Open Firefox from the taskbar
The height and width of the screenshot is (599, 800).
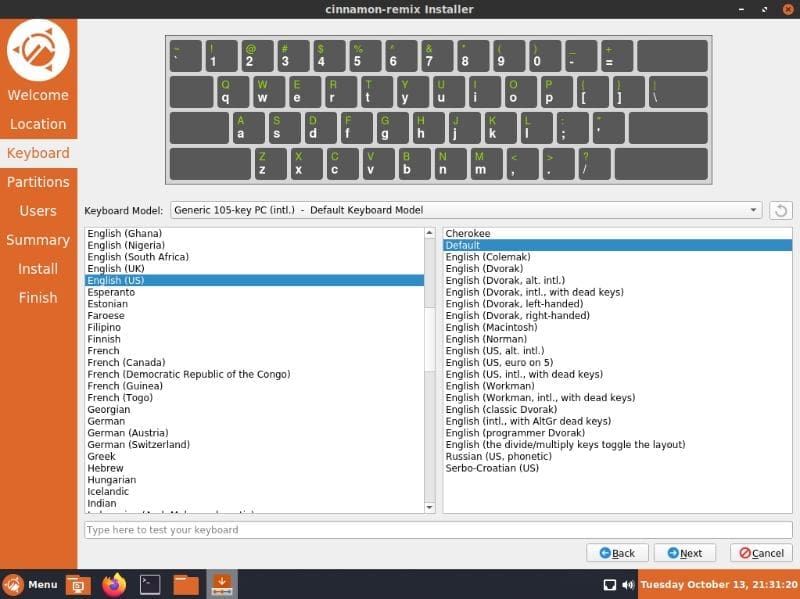(114, 585)
